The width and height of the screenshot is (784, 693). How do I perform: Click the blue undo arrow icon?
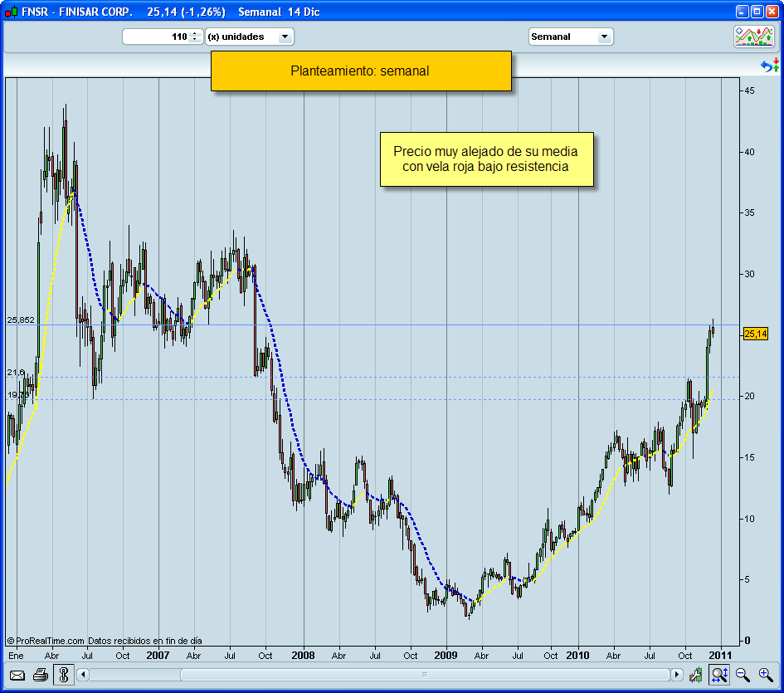coord(766,66)
